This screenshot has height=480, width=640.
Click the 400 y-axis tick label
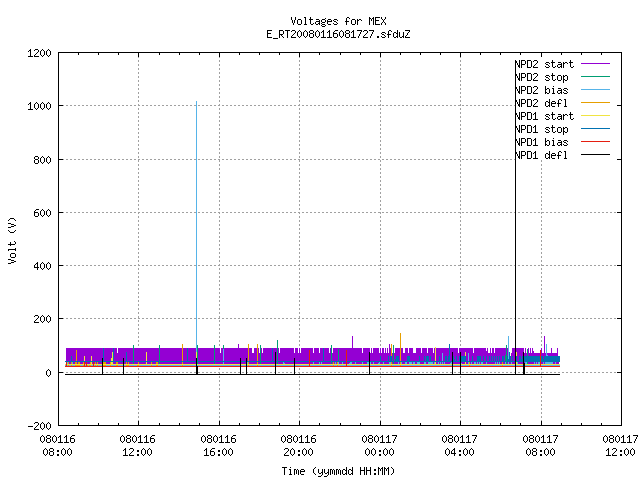click(x=42, y=266)
